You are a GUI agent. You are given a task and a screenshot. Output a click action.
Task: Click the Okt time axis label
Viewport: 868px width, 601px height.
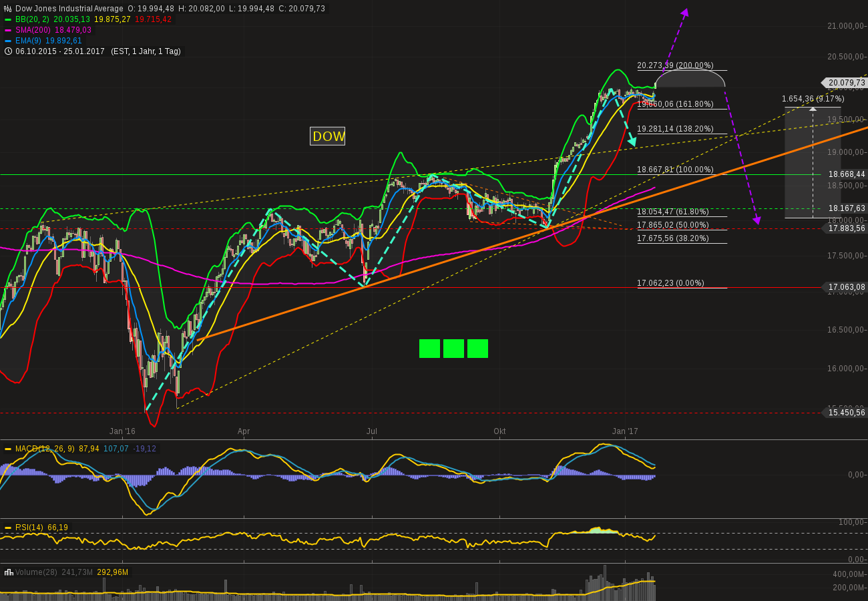pos(499,431)
